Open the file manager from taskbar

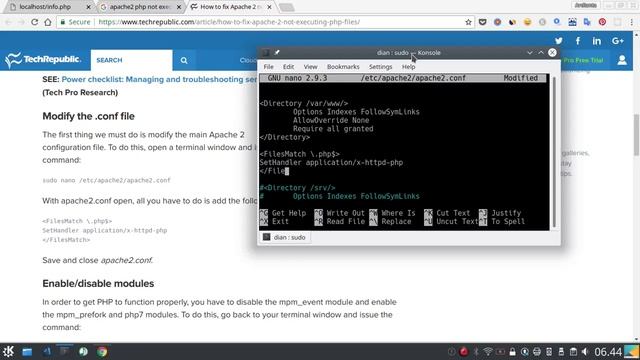pos(27,351)
